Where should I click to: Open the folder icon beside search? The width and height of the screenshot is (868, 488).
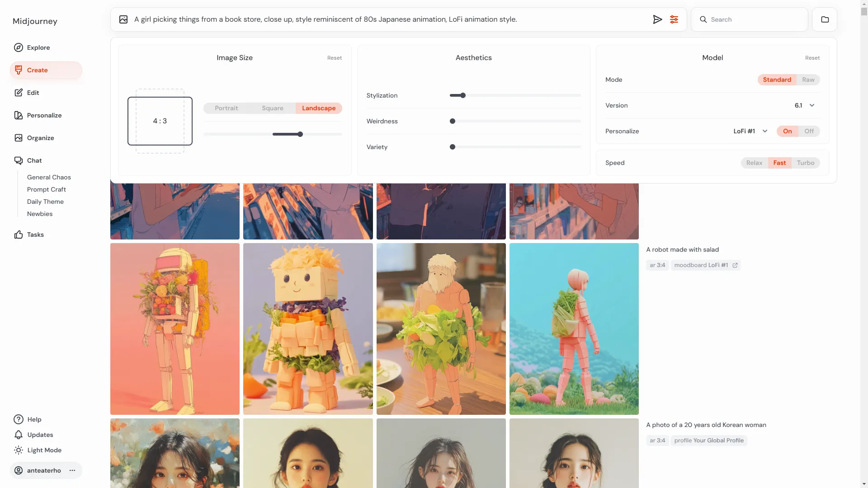(825, 19)
